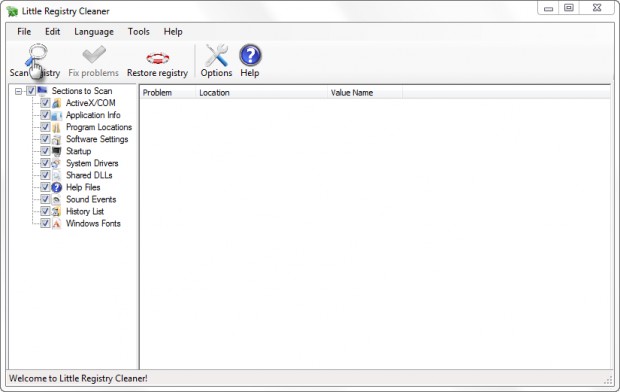
Task: Open Restore registry lifebuoy icon
Action: pyautogui.click(x=158, y=58)
